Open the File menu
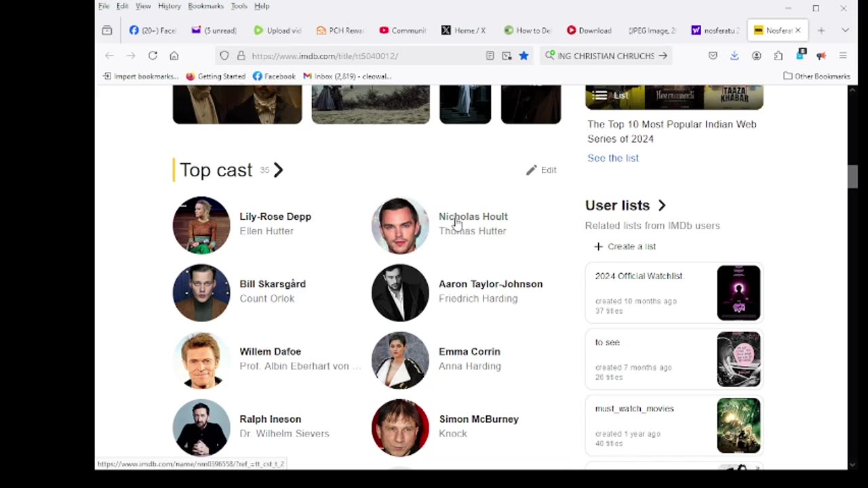This screenshot has height=488, width=868. point(104,6)
